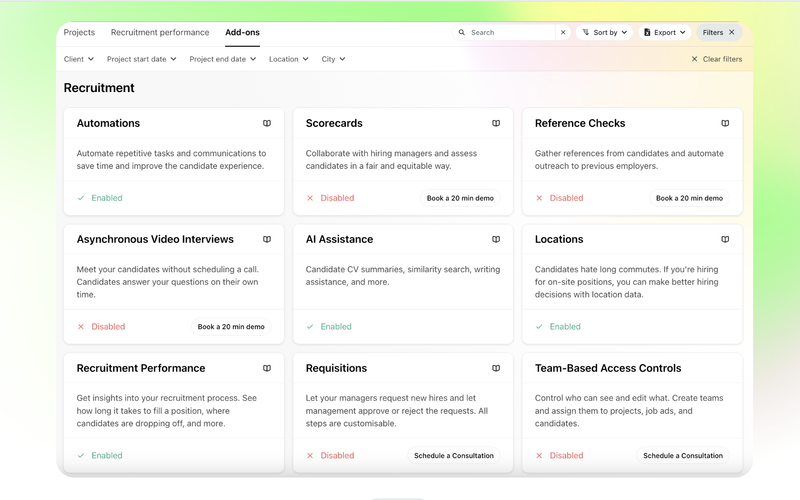Schedule a Consultation for Requisitions

(x=454, y=456)
